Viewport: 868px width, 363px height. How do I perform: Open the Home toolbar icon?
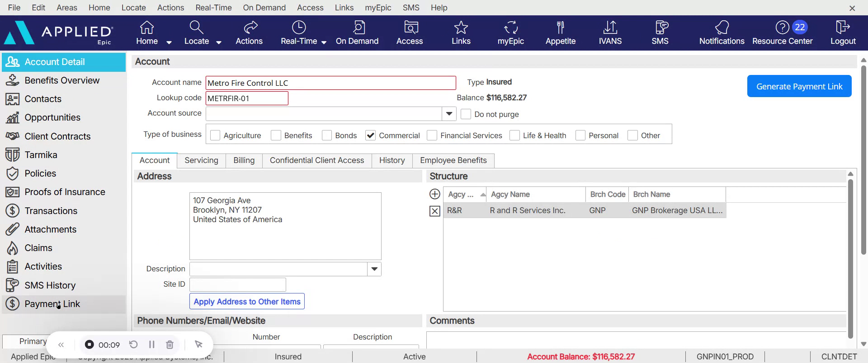147,33
